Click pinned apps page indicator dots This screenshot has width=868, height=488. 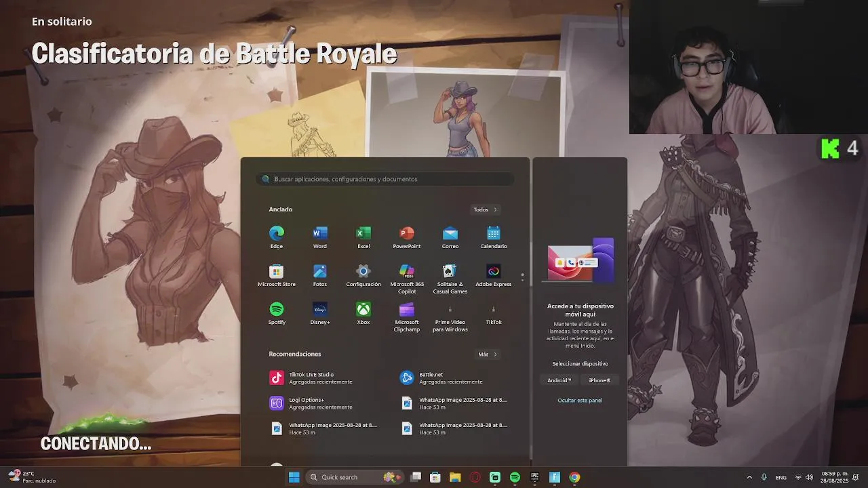pyautogui.click(x=522, y=277)
